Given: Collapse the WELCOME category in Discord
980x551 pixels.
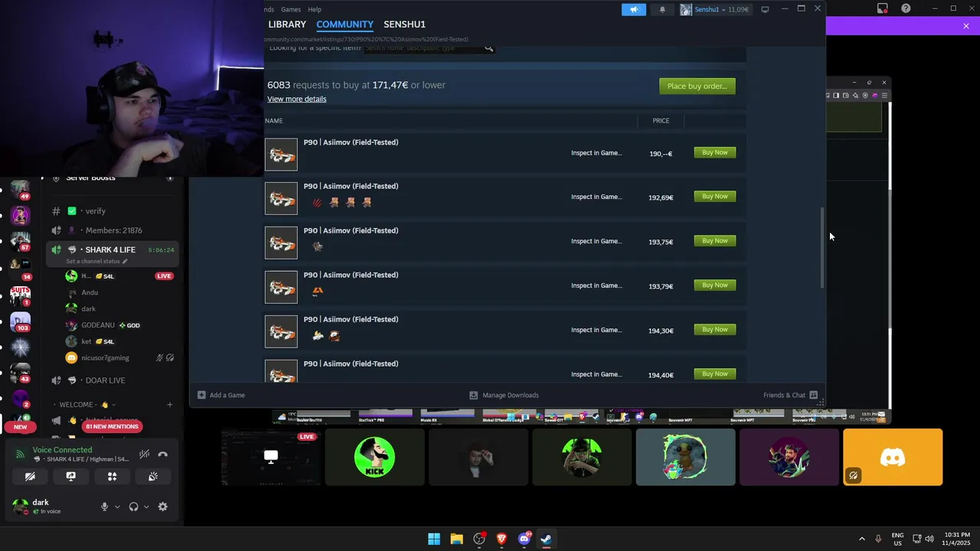Looking at the screenshot, I should [x=87, y=405].
